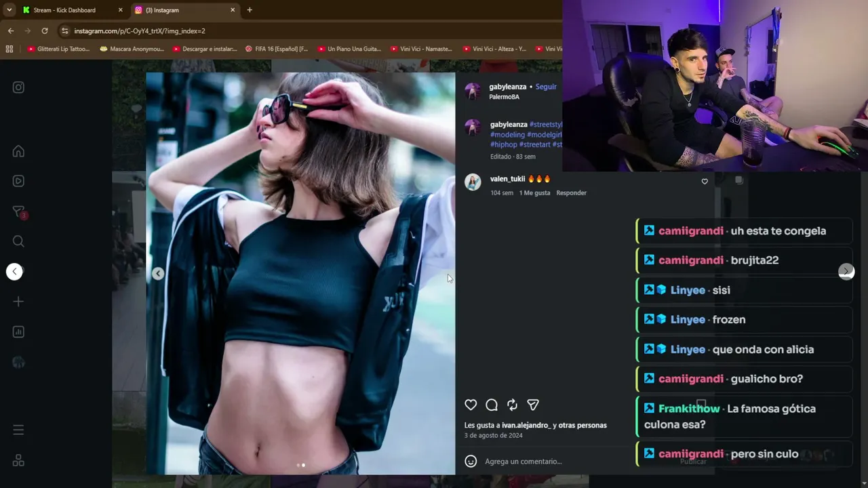Click gabyleanza's header profile picture
Screen dimensions: 868x488
pyautogui.click(x=473, y=91)
